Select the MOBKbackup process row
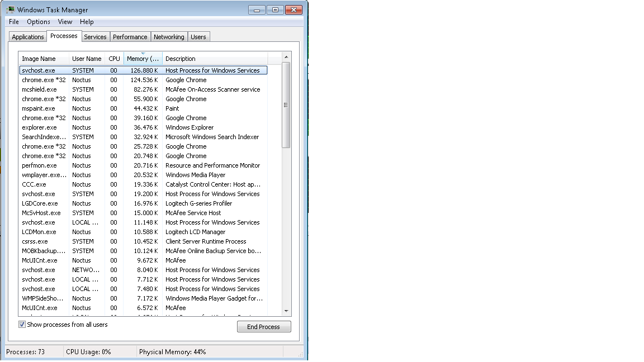The height and width of the screenshot is (362, 644). 143,251
